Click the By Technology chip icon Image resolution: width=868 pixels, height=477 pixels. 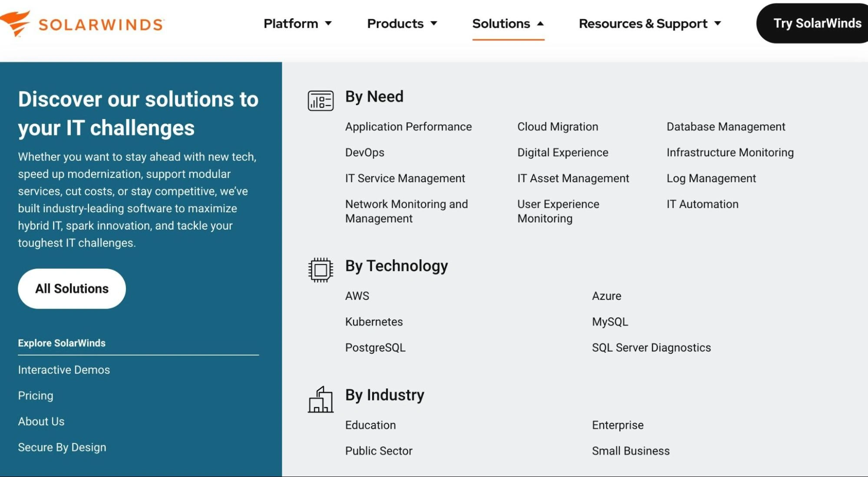pos(320,270)
